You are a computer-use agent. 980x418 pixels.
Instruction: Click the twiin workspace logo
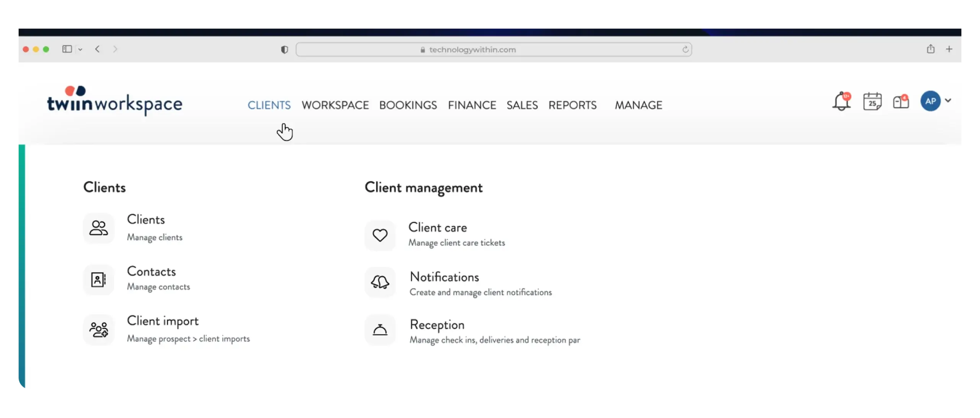114,101
